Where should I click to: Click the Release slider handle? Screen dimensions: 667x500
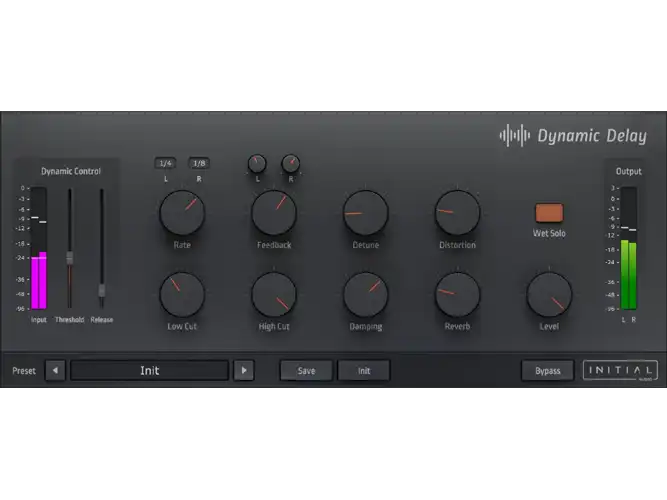click(x=102, y=290)
